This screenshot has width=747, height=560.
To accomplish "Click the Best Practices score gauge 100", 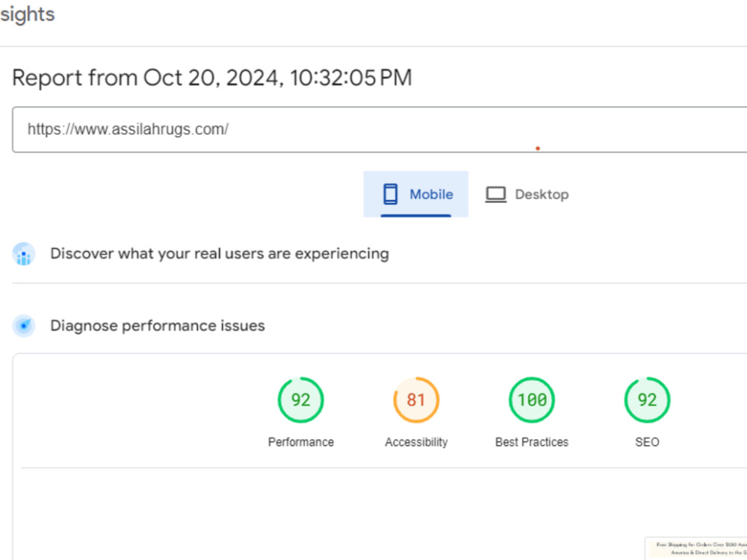I will (x=532, y=400).
